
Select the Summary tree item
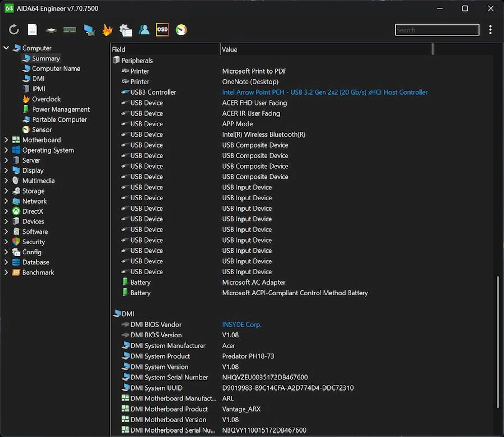coord(41,58)
